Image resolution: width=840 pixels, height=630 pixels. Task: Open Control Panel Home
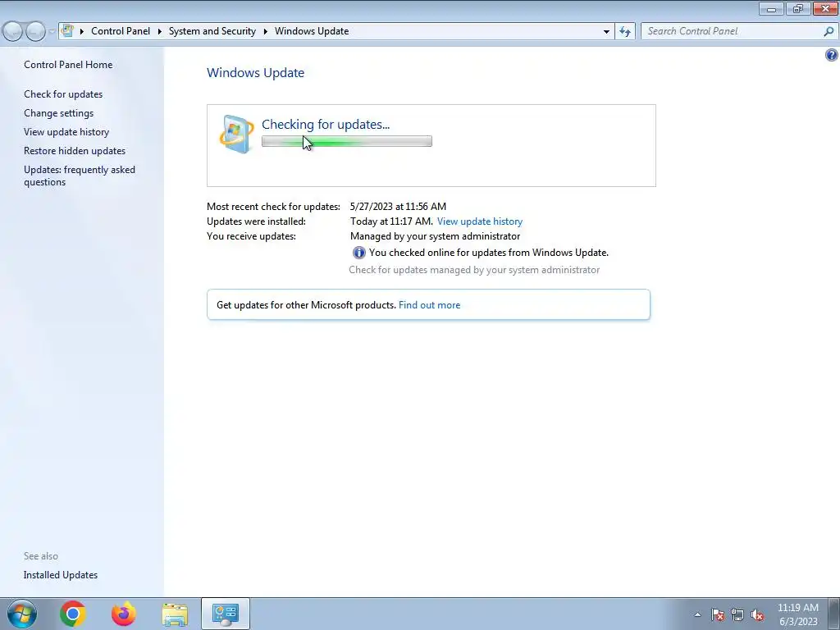tap(68, 65)
